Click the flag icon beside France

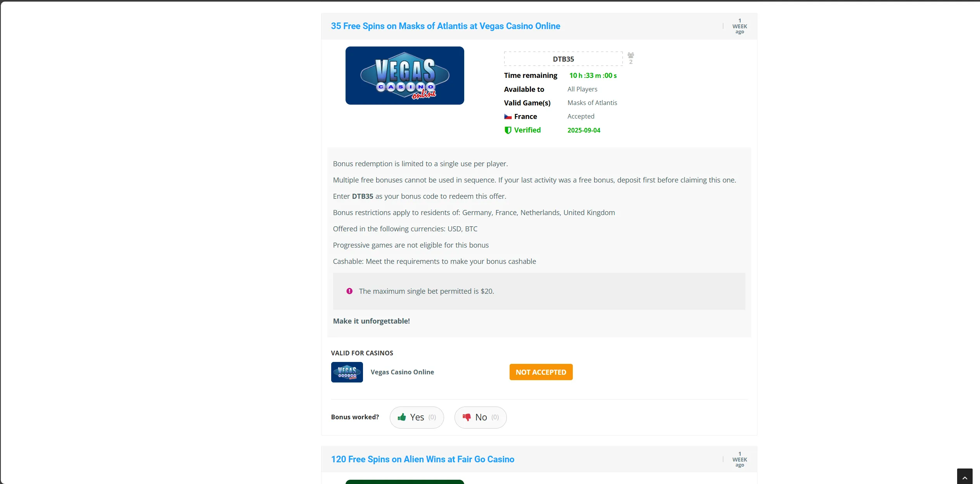(x=508, y=117)
